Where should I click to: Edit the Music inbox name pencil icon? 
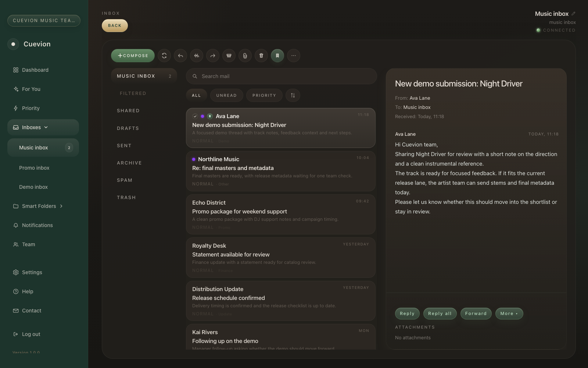[x=573, y=14]
